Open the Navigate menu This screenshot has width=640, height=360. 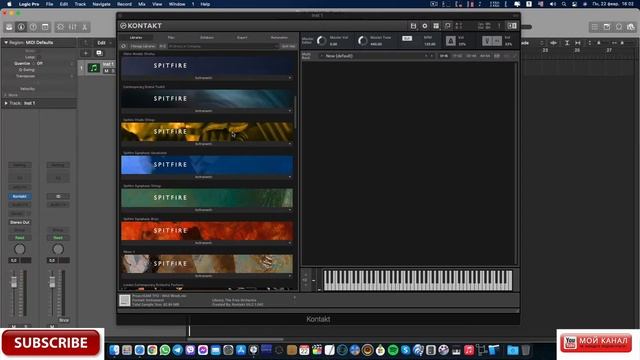coord(101,4)
